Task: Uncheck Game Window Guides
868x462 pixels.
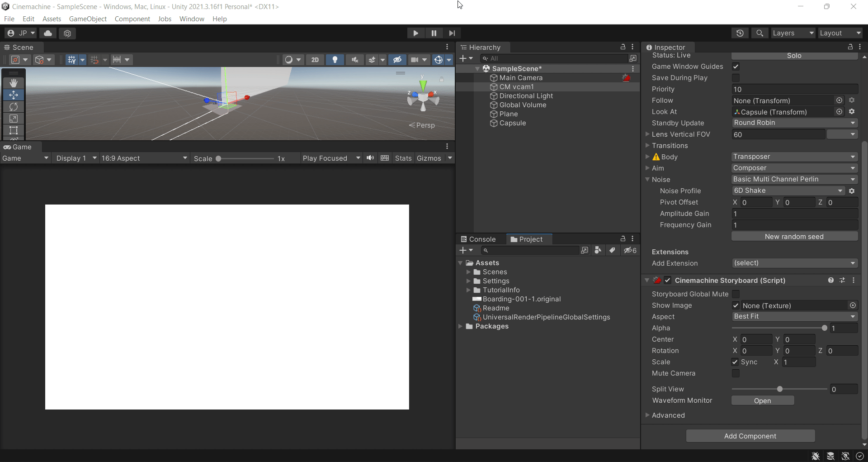Action: click(x=736, y=66)
